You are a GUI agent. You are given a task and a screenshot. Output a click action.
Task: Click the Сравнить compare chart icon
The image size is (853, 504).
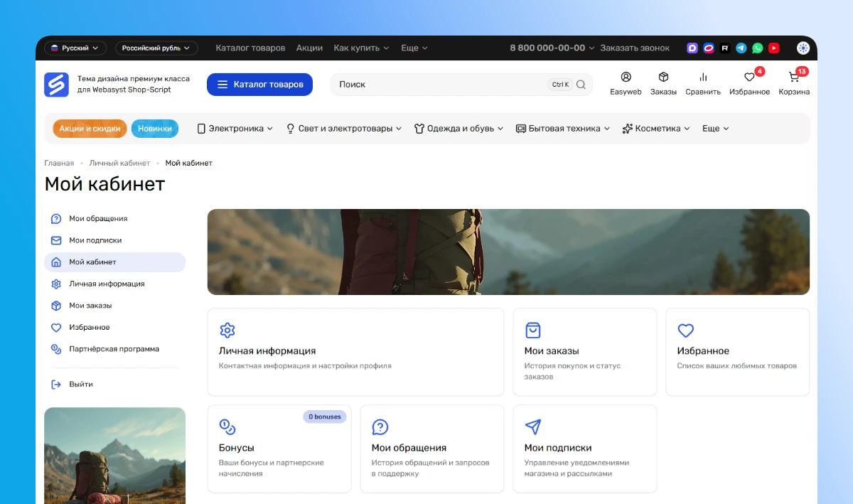[703, 77]
